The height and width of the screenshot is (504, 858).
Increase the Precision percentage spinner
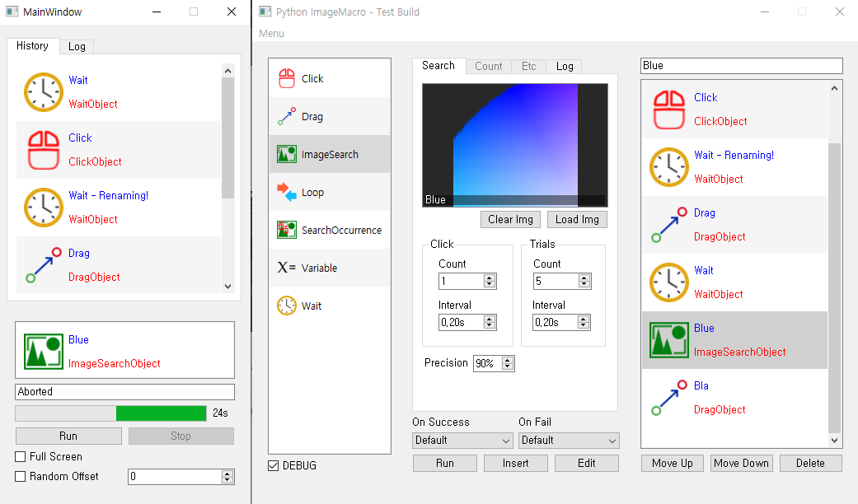pyautogui.click(x=508, y=360)
